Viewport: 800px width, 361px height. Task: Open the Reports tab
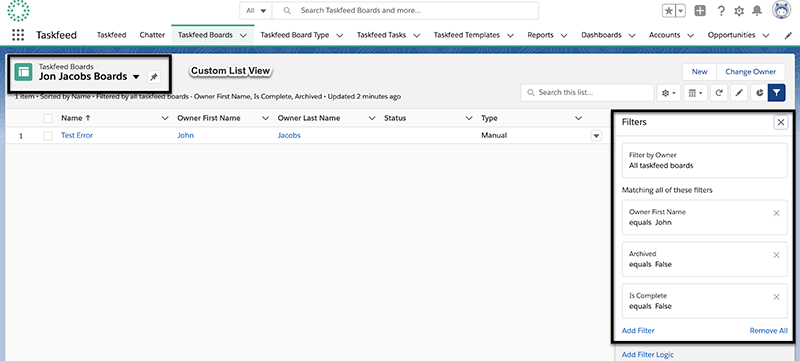[x=540, y=35]
